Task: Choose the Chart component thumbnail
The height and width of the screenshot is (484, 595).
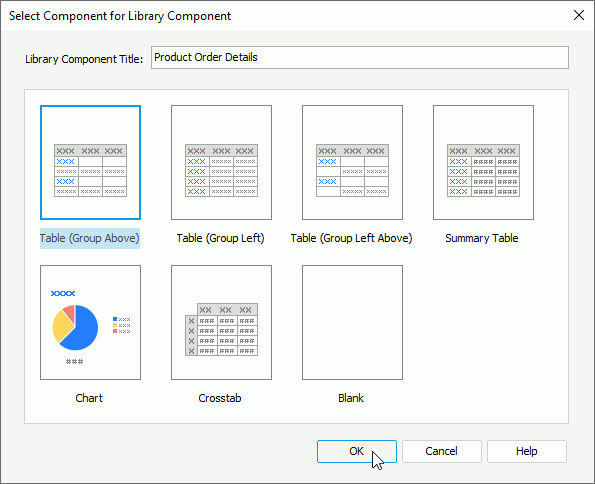Action: point(90,322)
